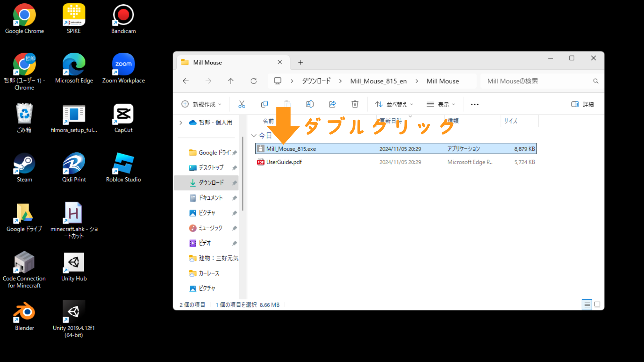The width and height of the screenshot is (644, 362).
Task: Click the Rename icon in toolbar
Action: [x=310, y=104]
